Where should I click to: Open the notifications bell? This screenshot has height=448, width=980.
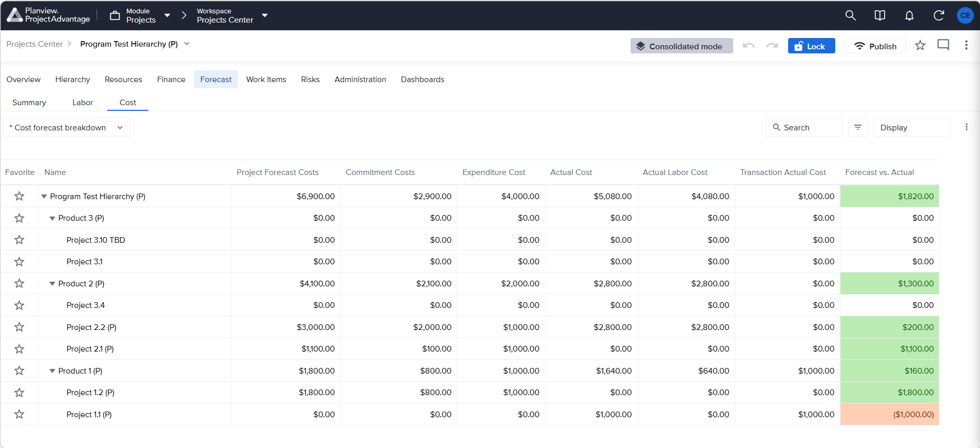point(909,15)
